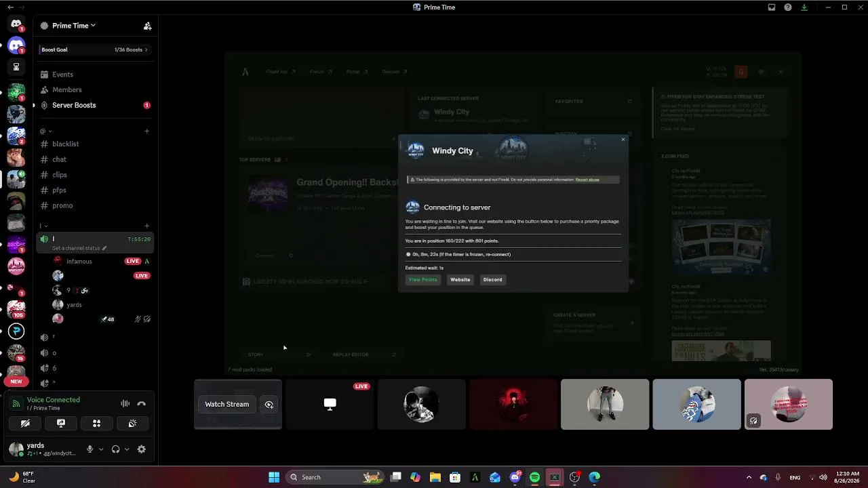Click the View Points button
868x488 pixels.
(x=422, y=279)
